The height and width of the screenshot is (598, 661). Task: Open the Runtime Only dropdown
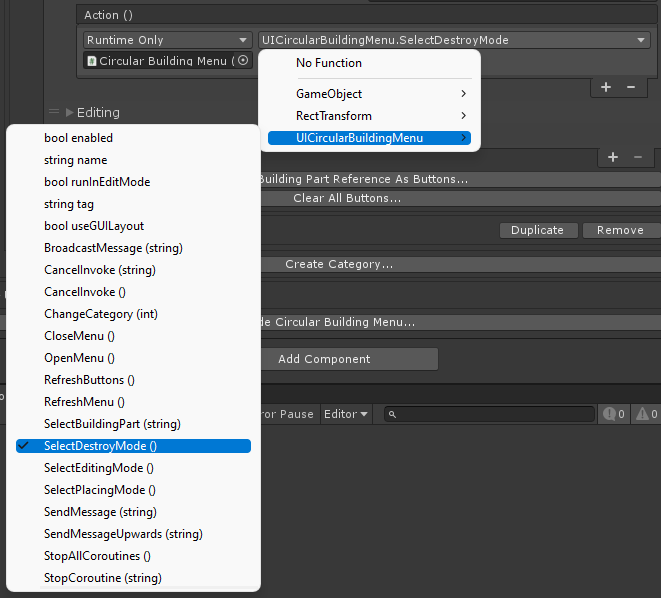pyautogui.click(x=167, y=40)
